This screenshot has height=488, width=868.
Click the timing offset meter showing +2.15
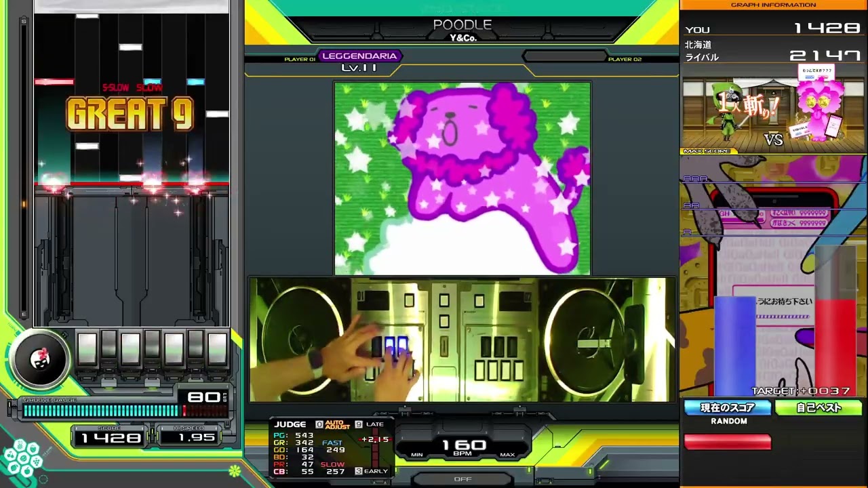pyautogui.click(x=375, y=439)
